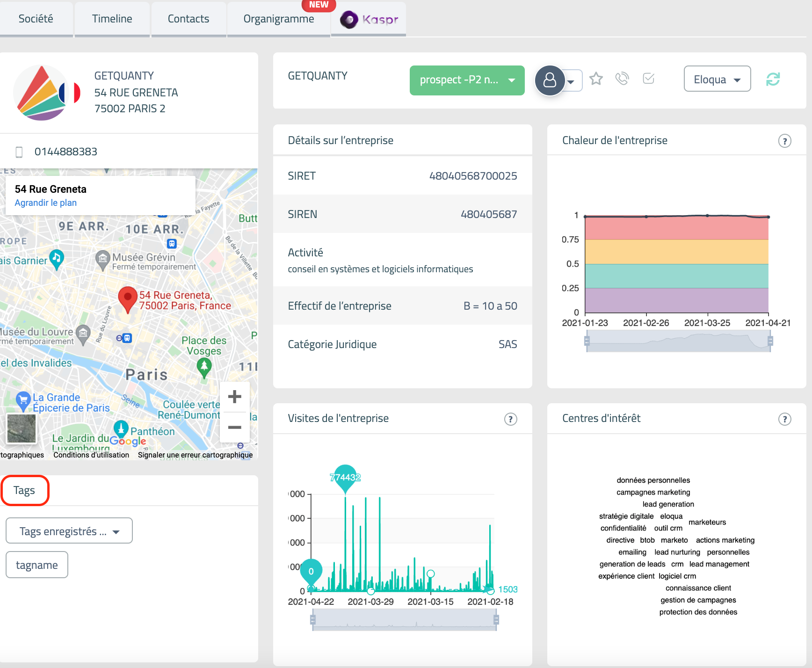Click 'données personnelles' interest keyword
Image resolution: width=812 pixels, height=668 pixels.
[x=653, y=480]
